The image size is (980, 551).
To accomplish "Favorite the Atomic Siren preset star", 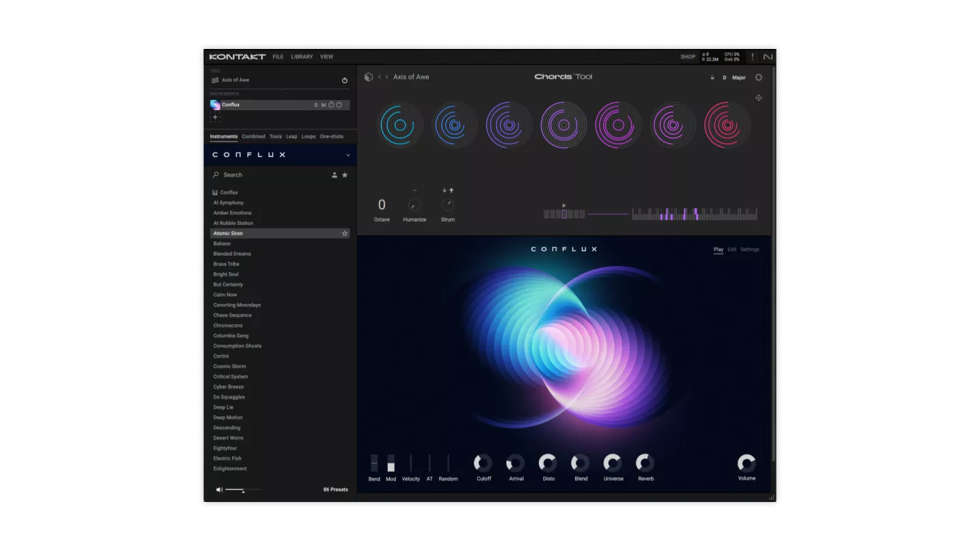I will 344,233.
